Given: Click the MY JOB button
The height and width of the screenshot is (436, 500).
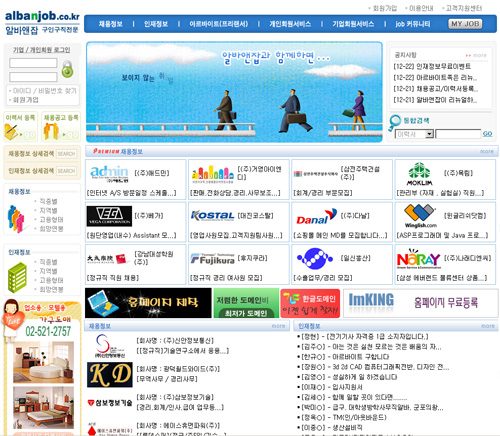Looking at the screenshot, I should pyautogui.click(x=465, y=24).
